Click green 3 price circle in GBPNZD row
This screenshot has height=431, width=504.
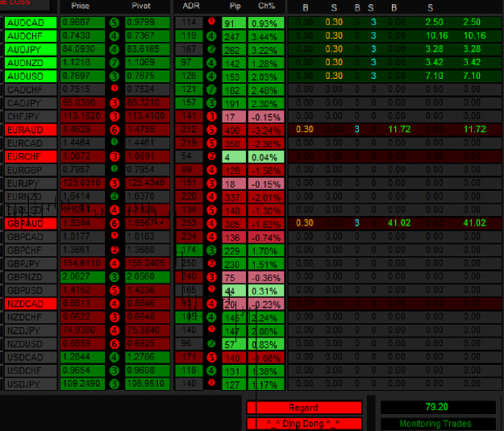coord(115,277)
